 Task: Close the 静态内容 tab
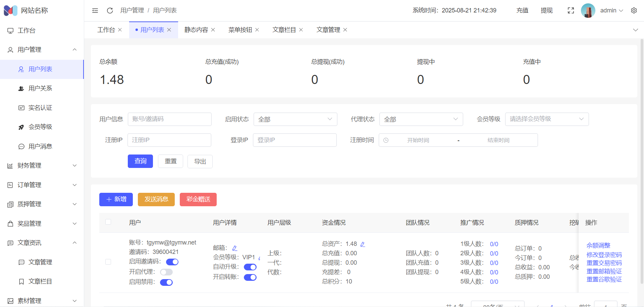click(x=213, y=30)
